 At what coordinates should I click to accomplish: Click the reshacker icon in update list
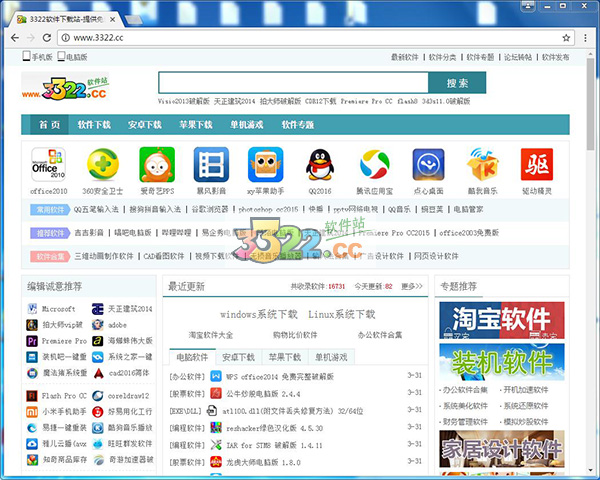point(216,428)
